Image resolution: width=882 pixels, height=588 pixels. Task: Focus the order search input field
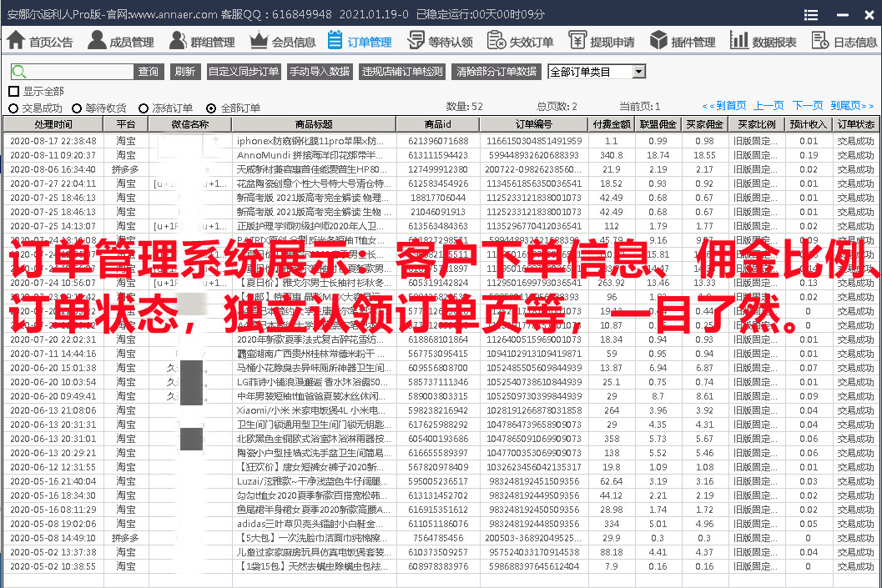(x=79, y=72)
